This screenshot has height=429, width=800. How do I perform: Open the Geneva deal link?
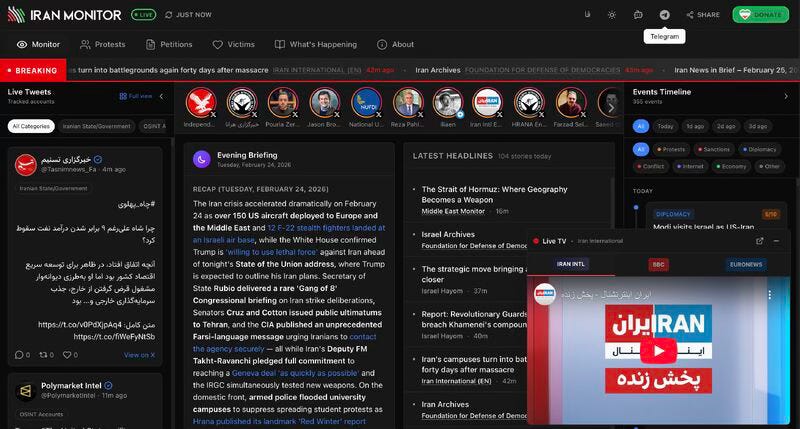point(295,373)
